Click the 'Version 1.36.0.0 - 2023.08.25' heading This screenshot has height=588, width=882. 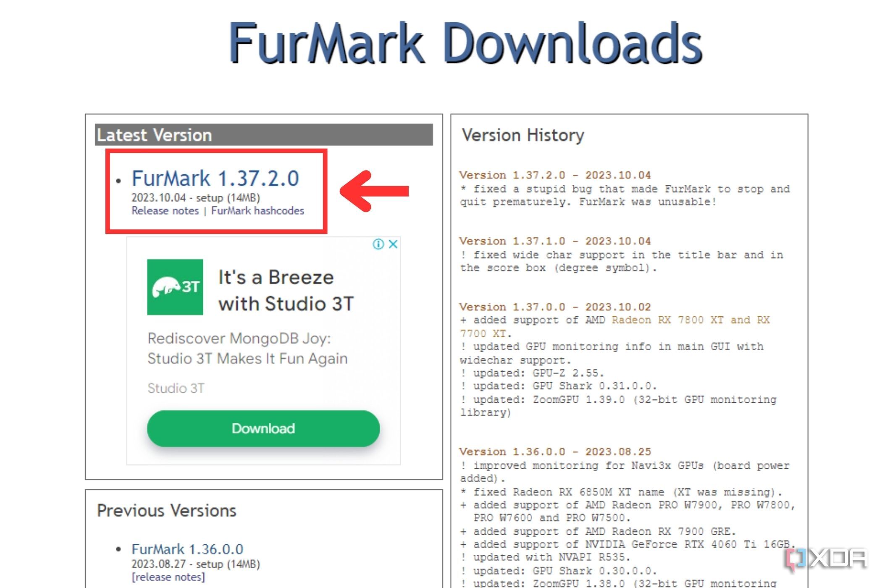point(555,452)
